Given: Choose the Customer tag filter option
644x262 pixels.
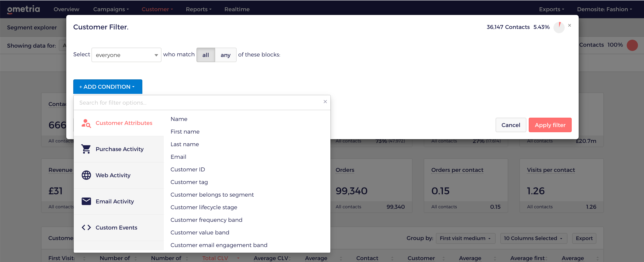Looking at the screenshot, I should pos(189,182).
